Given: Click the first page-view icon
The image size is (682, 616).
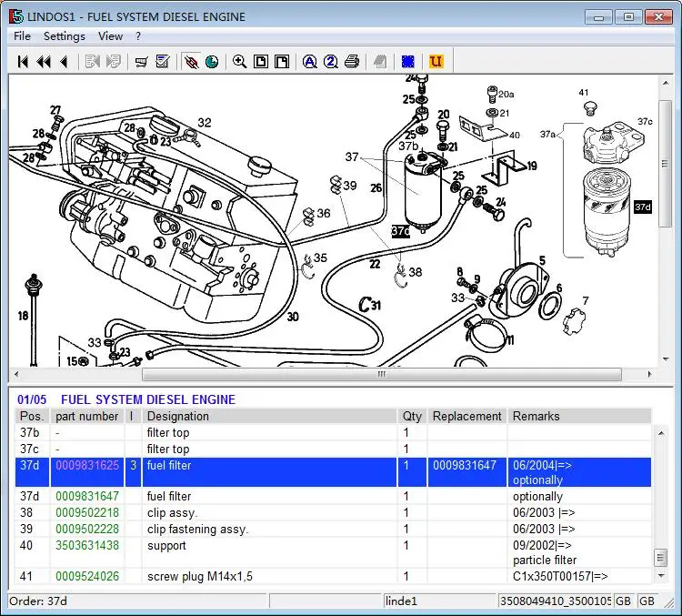Looking at the screenshot, I should [x=261, y=62].
